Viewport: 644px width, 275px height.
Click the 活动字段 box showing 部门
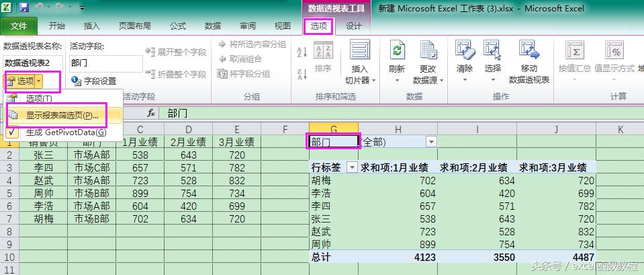click(105, 63)
